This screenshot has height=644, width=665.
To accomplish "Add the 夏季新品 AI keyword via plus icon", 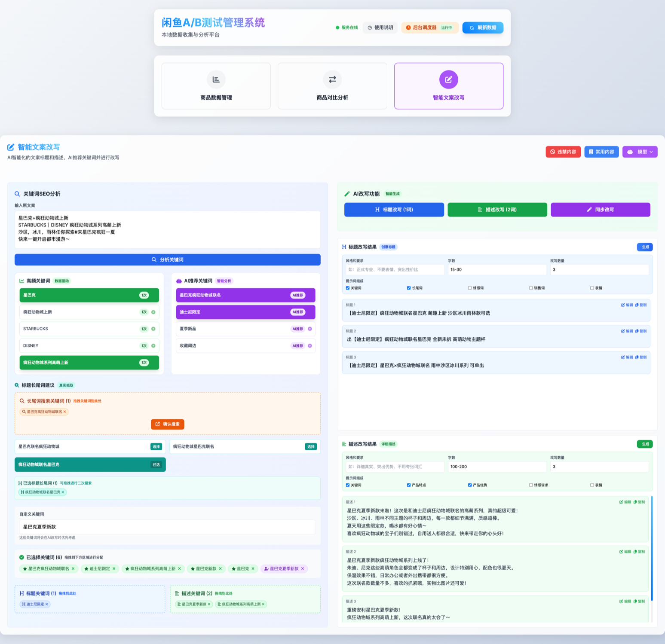I will tap(310, 329).
